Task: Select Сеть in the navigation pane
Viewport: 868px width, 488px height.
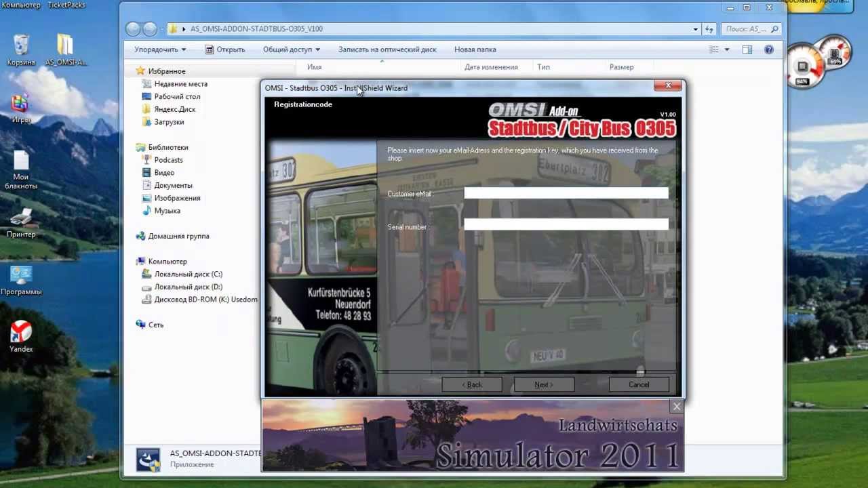Action: click(150, 325)
